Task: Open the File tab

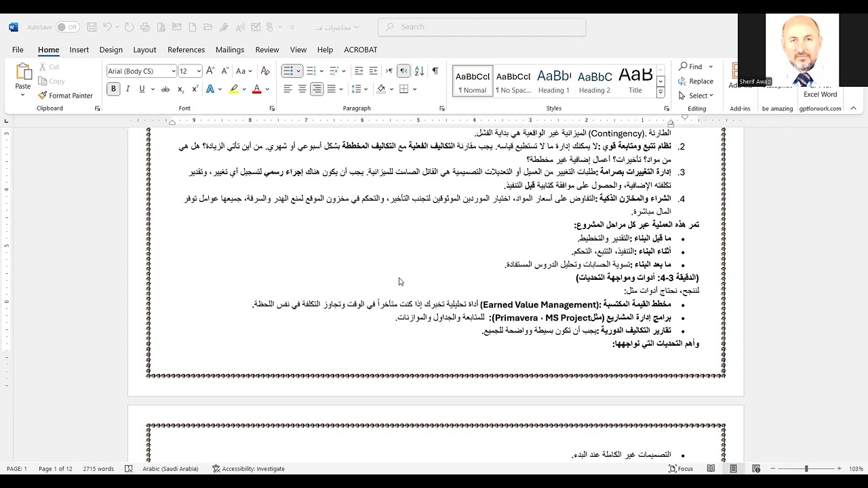Action: point(18,49)
